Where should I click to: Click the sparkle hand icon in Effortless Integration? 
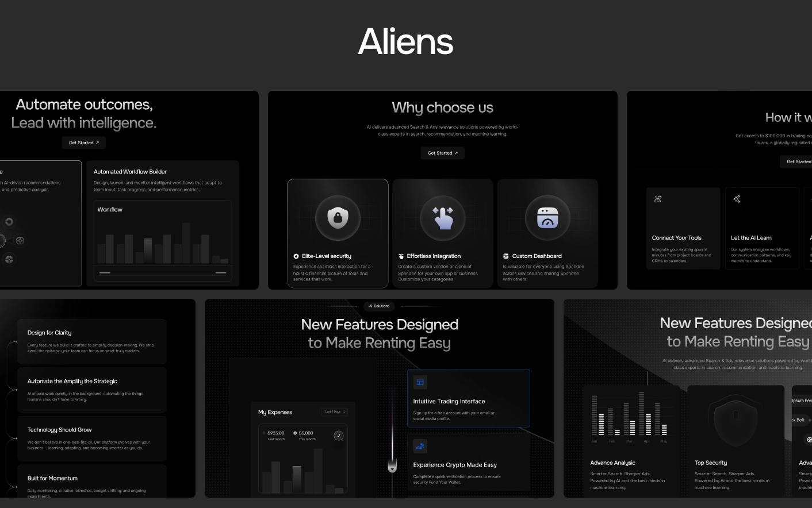[x=443, y=218]
